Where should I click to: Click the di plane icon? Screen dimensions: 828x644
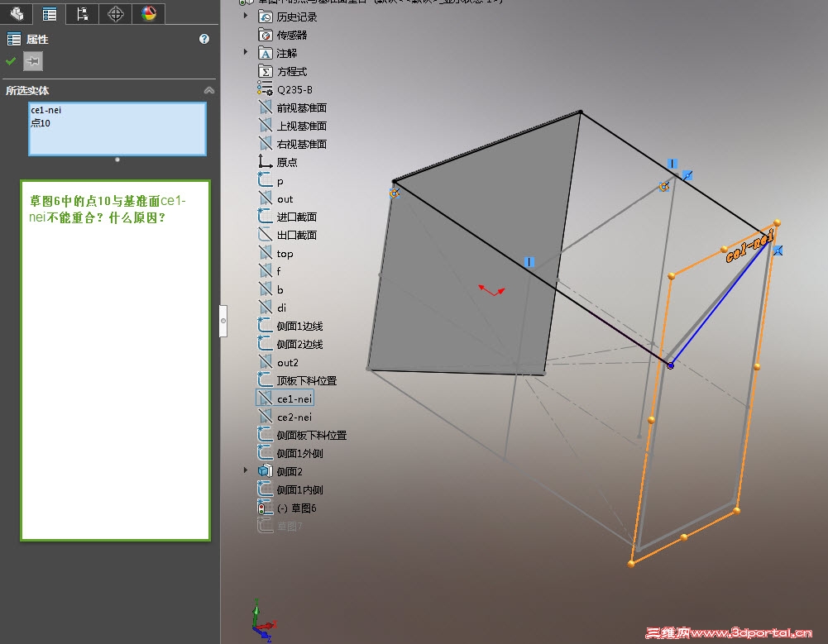[265, 308]
